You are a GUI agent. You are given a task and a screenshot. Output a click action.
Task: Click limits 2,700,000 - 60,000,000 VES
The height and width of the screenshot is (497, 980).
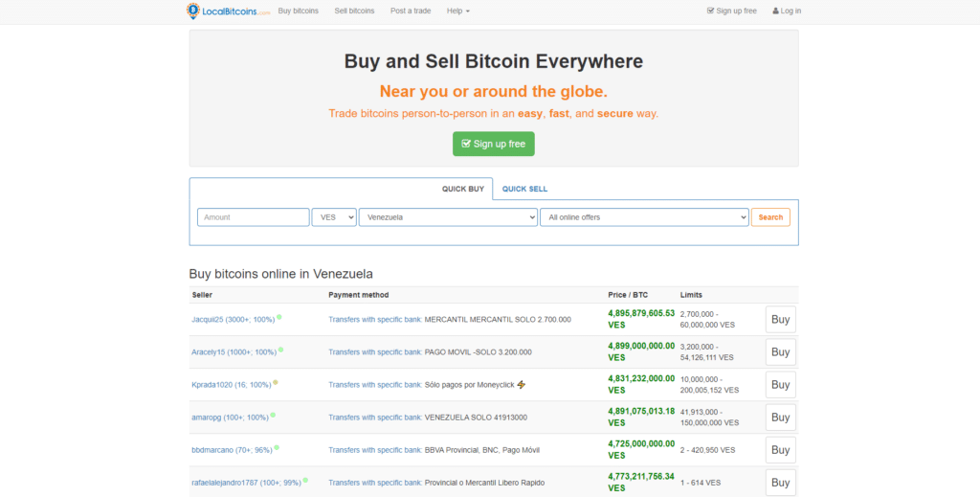pos(707,320)
